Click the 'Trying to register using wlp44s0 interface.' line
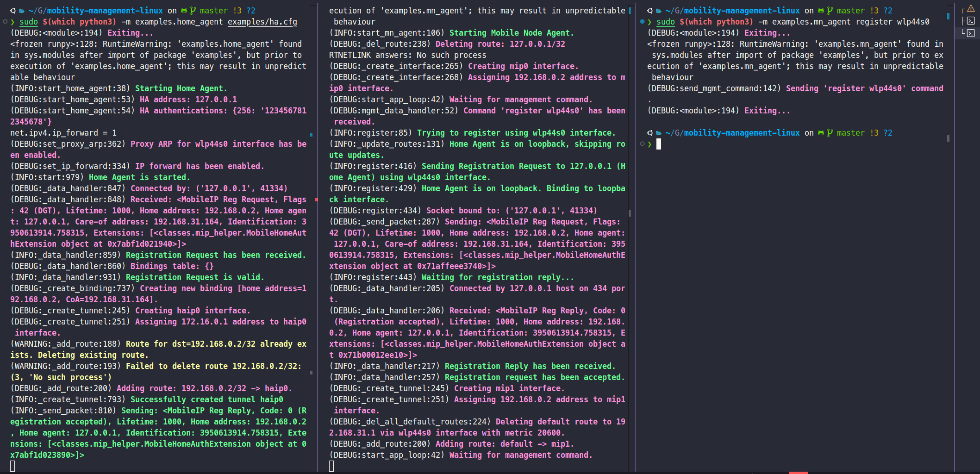The image size is (980, 474). (473, 133)
